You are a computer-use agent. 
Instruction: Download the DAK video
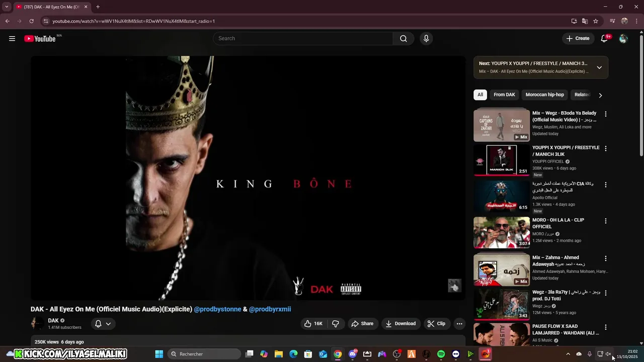click(400, 324)
